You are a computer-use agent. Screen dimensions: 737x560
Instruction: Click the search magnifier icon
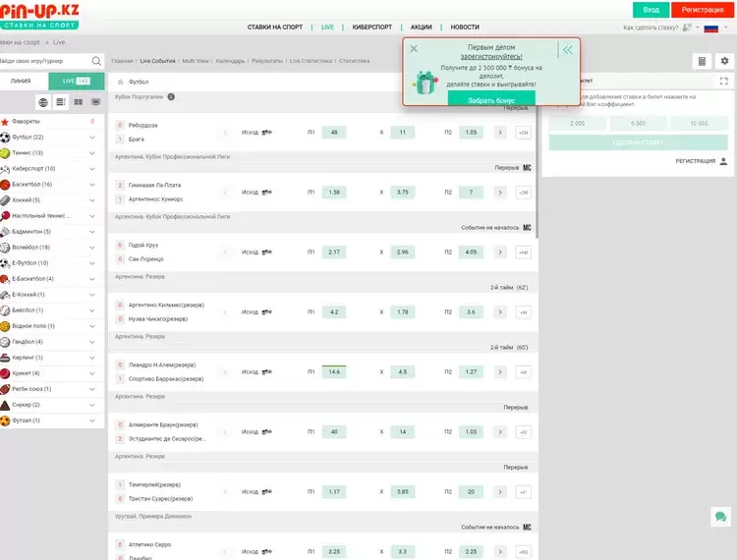tap(96, 61)
